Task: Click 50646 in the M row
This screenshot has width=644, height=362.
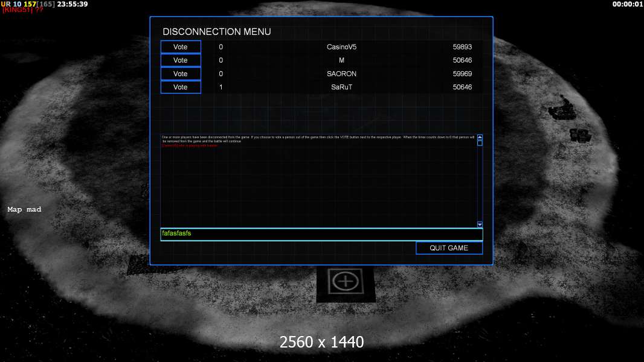Action: pos(463,60)
